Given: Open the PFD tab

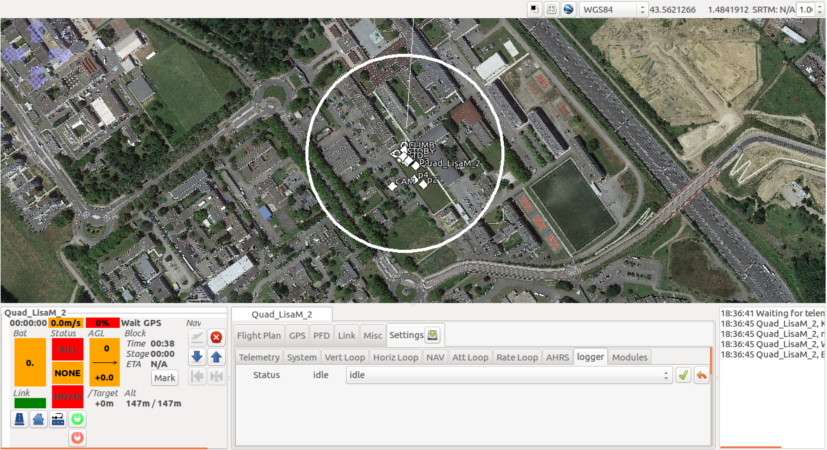Looking at the screenshot, I should 321,336.
